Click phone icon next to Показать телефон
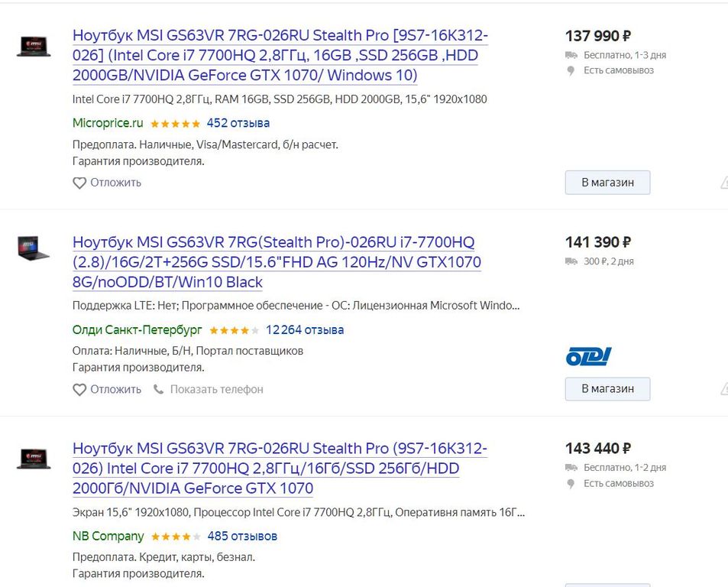The image size is (728, 587). pos(159,390)
